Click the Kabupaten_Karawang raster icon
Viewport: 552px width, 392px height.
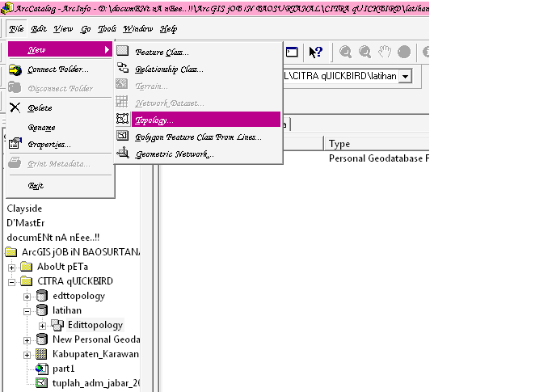click(x=41, y=354)
